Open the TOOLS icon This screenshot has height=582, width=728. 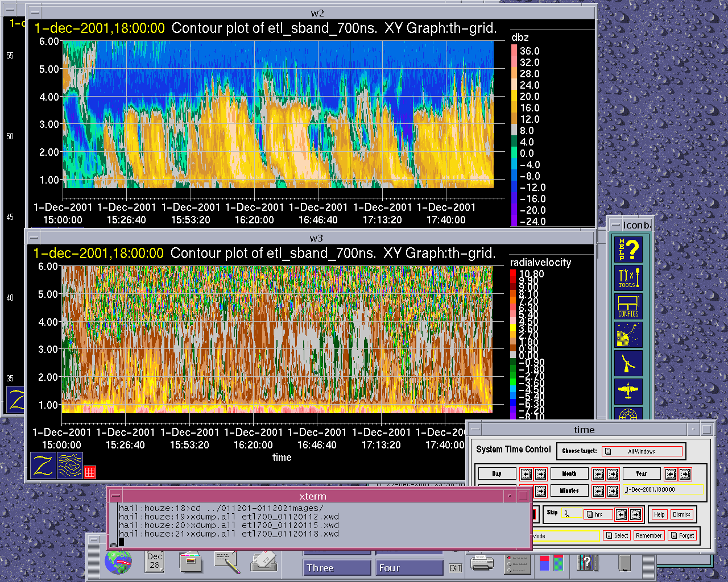click(x=628, y=278)
